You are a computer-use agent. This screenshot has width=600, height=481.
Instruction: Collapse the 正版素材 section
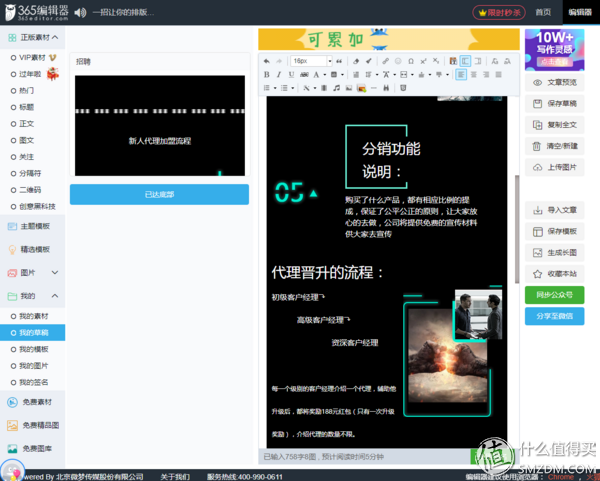click(x=55, y=37)
